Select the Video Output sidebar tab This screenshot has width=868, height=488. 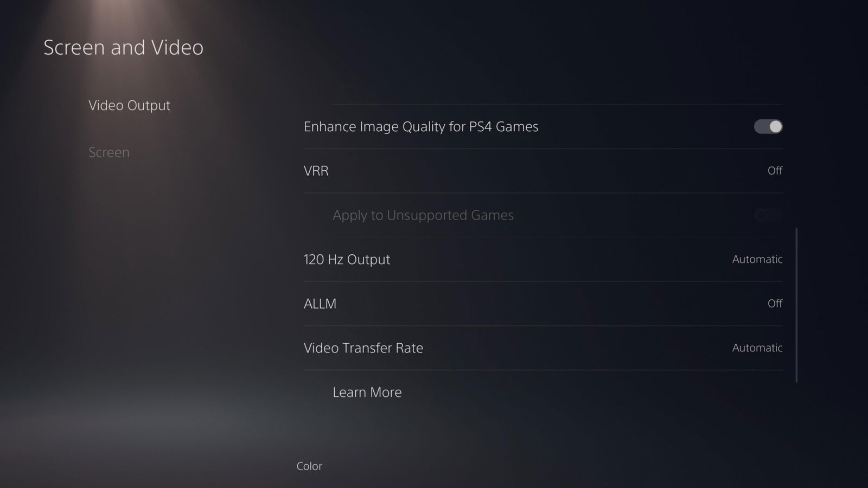pos(129,105)
